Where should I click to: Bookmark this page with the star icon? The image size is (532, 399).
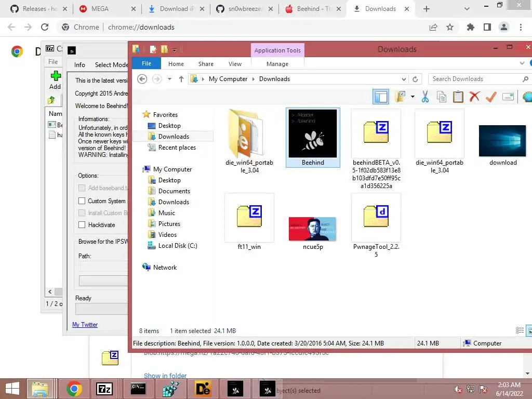pos(450,27)
